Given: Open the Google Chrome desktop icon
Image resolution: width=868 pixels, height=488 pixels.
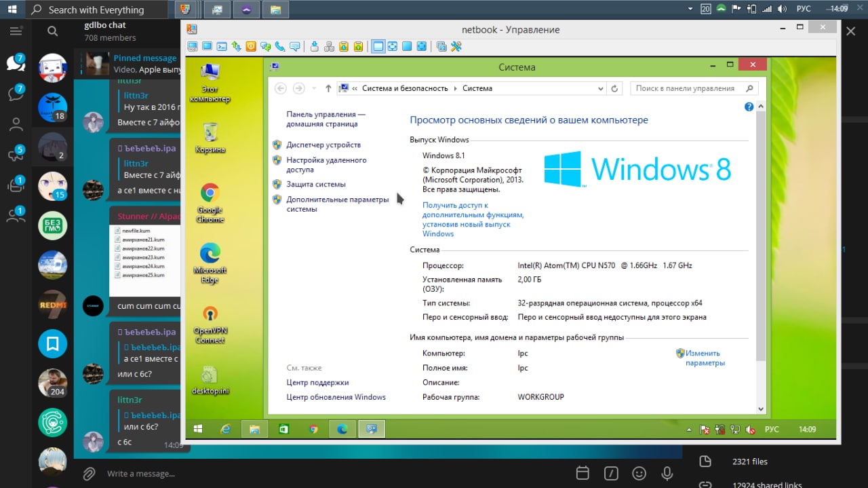Looking at the screenshot, I should point(210,202).
